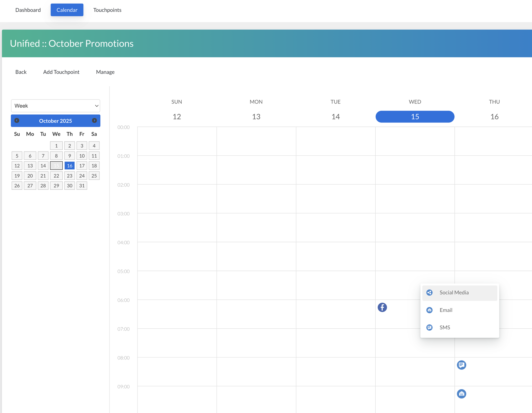Click the Facebook touchpoint on Wednesday

(382, 307)
